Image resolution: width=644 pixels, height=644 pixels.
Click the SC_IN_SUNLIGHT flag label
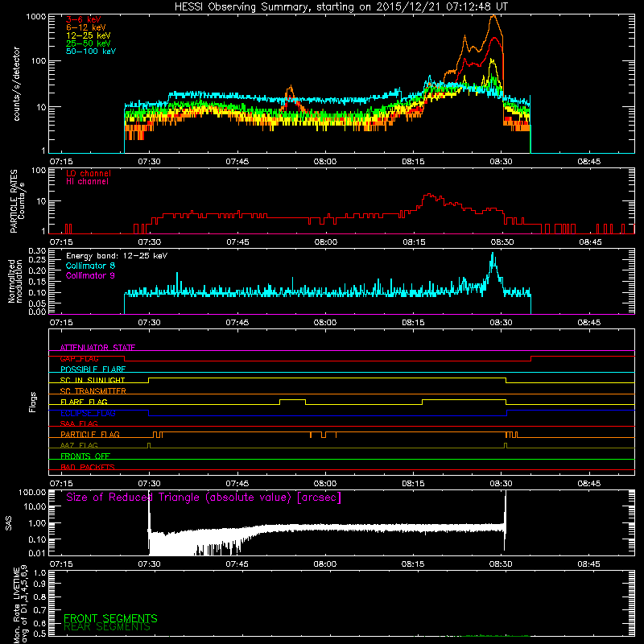93,380
